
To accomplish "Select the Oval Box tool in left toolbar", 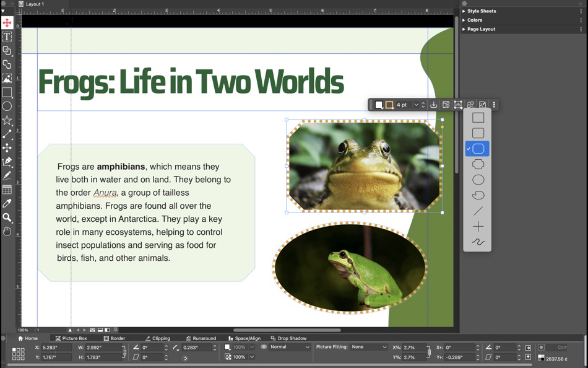I will [7, 107].
